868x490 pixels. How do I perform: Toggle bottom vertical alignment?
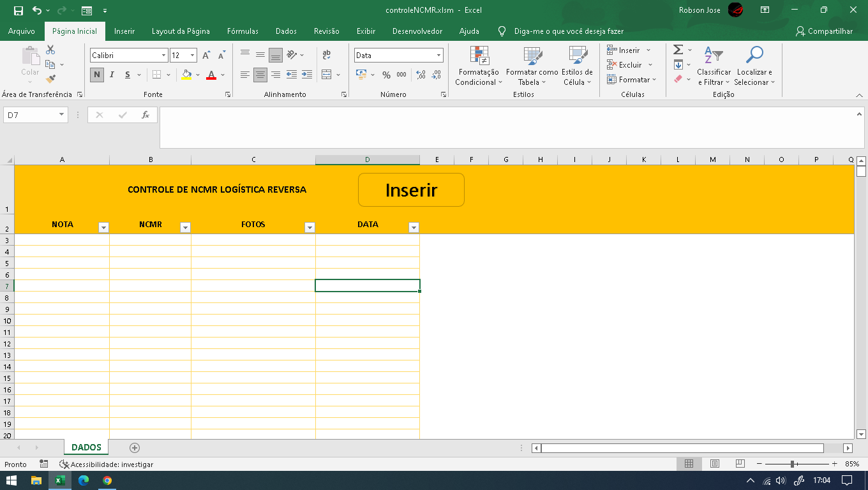[x=276, y=55]
